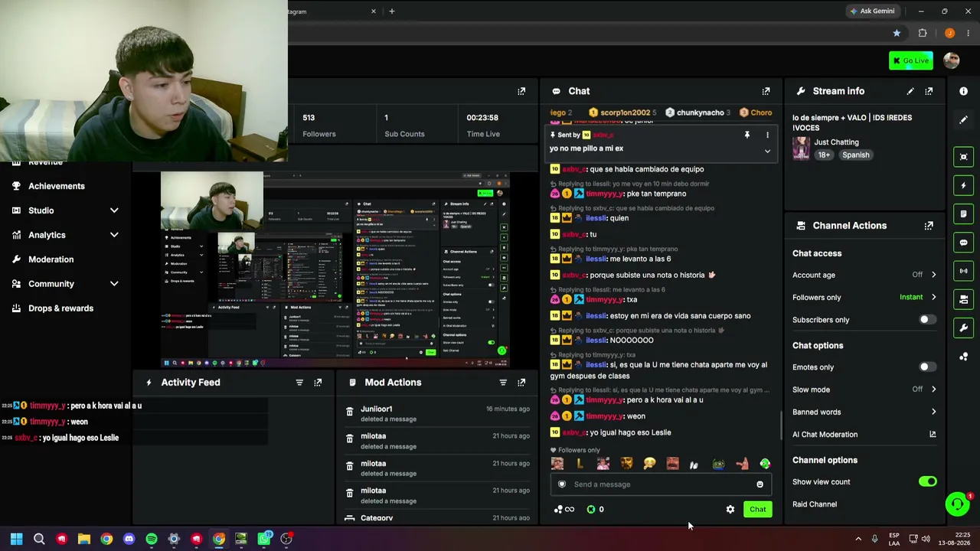Image resolution: width=980 pixels, height=551 pixels.
Task: Open the profile avatar menu
Action: pyautogui.click(x=952, y=60)
